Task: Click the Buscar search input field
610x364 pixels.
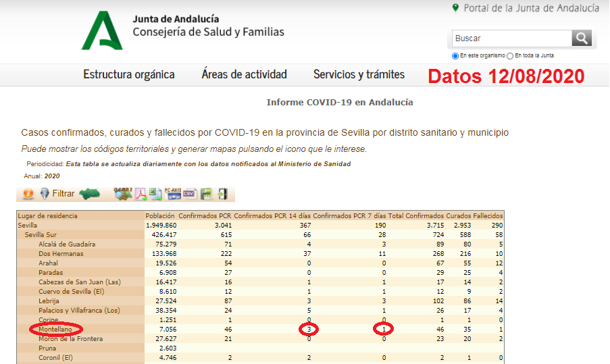Action: click(511, 38)
